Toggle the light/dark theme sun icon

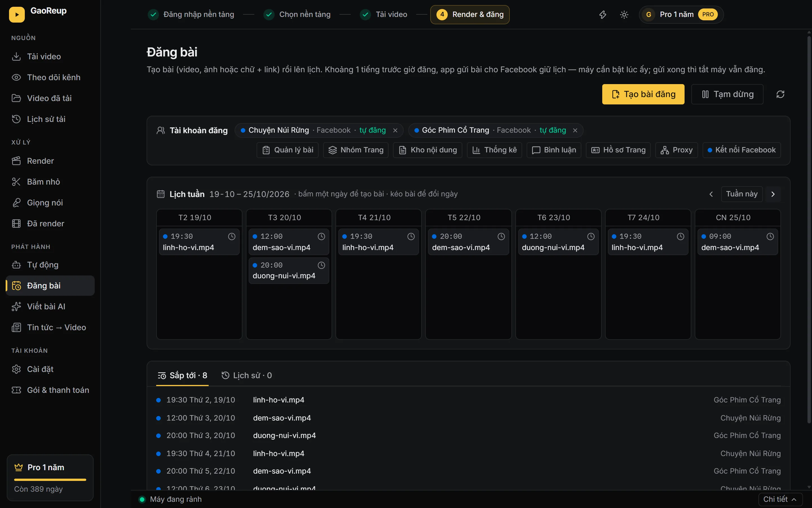pyautogui.click(x=624, y=15)
